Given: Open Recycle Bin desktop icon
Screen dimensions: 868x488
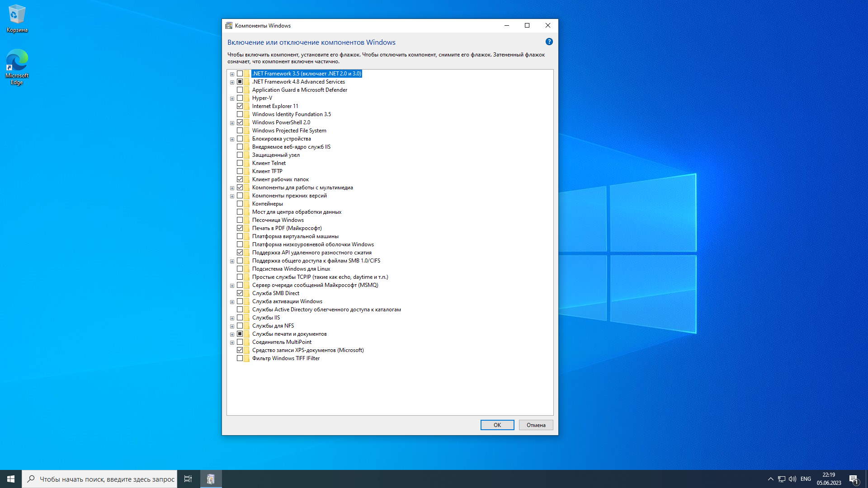Looking at the screenshot, I should (x=17, y=19).
